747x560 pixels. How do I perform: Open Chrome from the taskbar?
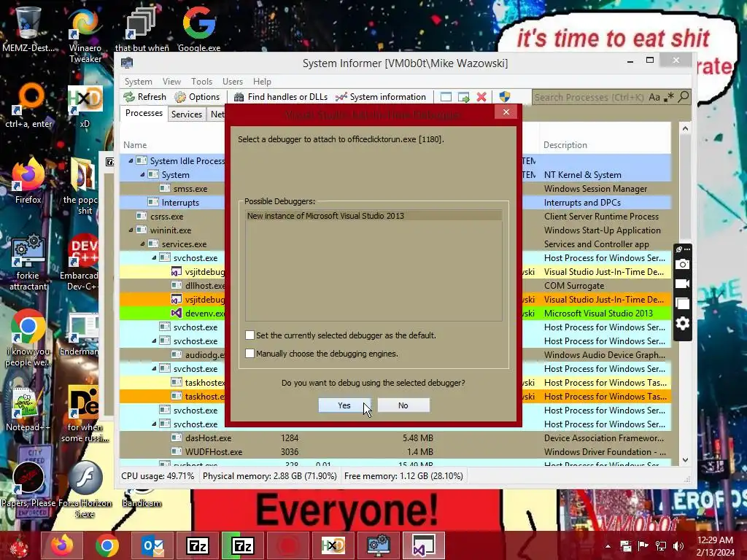click(x=107, y=545)
